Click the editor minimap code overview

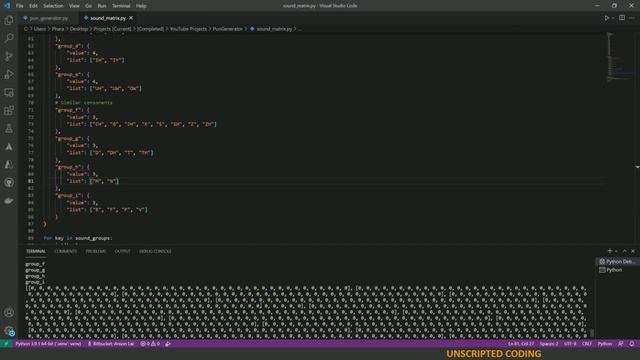pos(620,57)
